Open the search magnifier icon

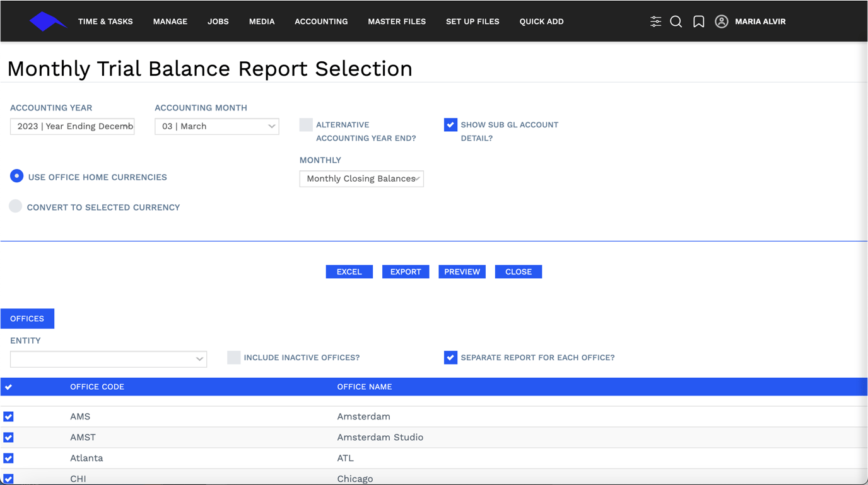click(676, 21)
